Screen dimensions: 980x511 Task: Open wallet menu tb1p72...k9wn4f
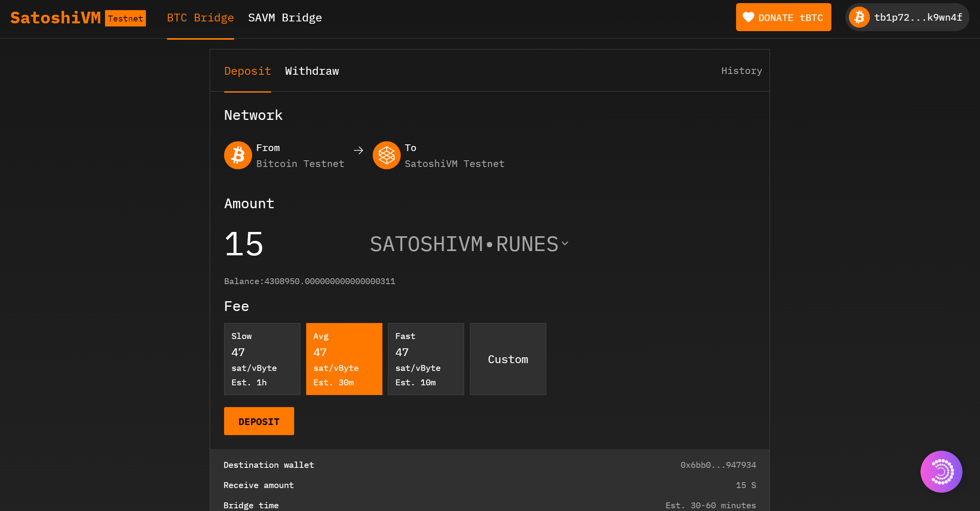(x=907, y=17)
